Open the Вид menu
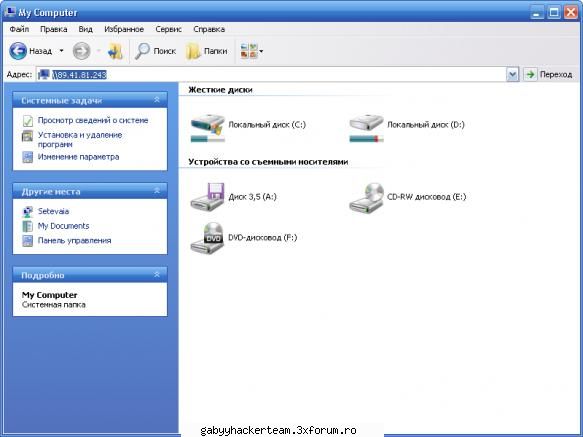This screenshot has height=437, width=583. (86, 29)
